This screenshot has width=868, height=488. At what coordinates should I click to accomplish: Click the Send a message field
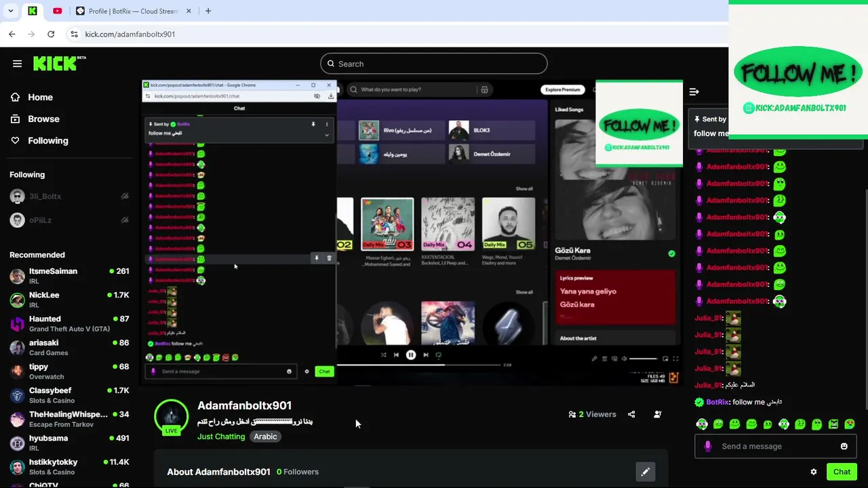click(775, 446)
